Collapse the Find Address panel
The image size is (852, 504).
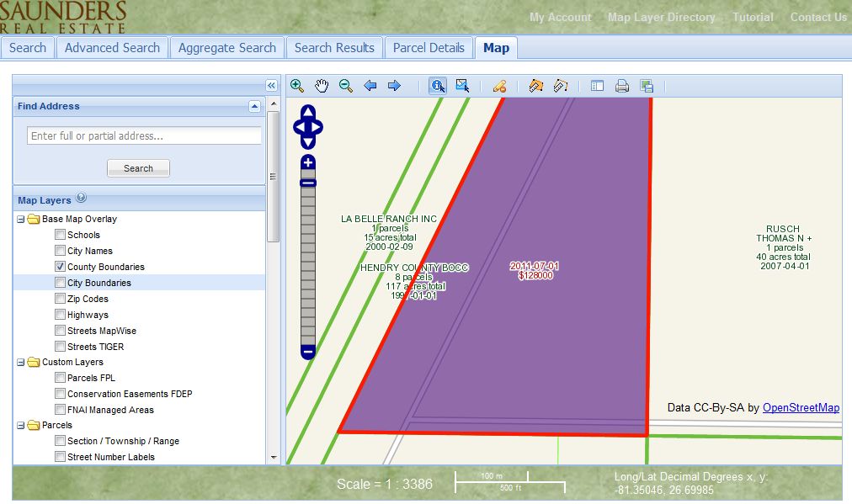255,106
